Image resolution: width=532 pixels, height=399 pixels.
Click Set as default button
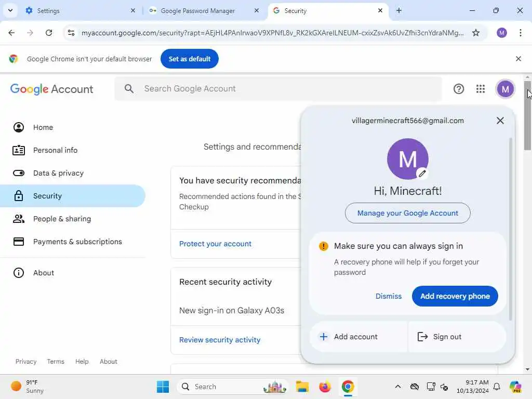point(189,59)
